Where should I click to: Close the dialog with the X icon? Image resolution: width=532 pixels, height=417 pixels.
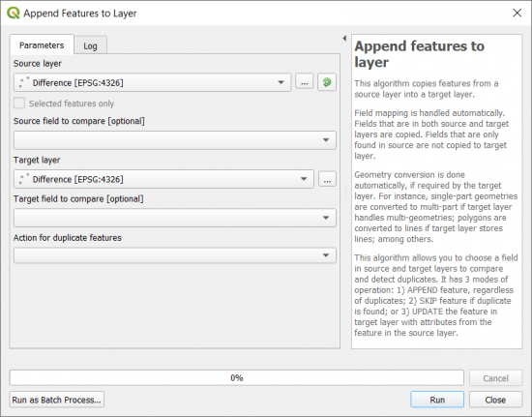coord(517,13)
